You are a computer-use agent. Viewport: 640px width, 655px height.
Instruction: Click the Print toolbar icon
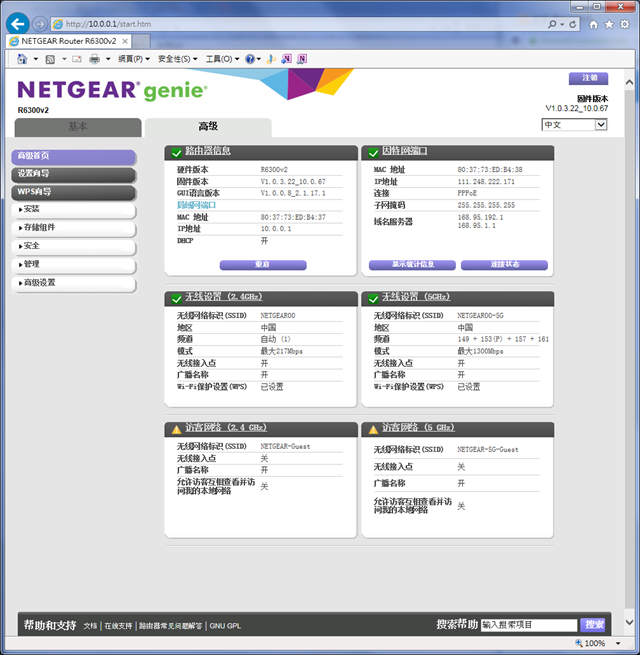click(x=95, y=59)
